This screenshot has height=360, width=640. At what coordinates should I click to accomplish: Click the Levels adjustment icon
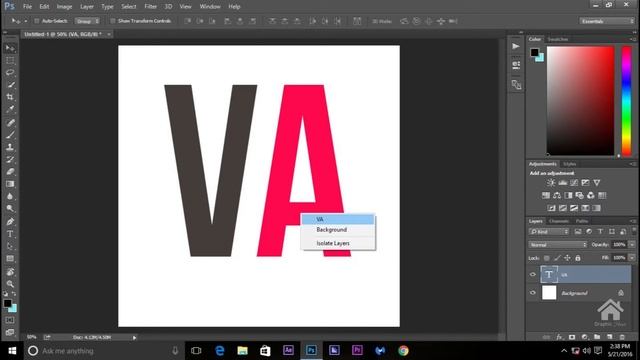562,183
